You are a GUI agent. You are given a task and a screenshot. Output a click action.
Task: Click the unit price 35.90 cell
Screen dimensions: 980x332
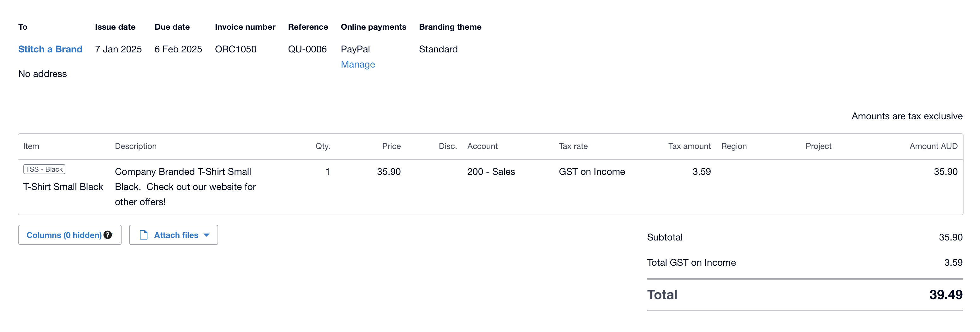[388, 171]
